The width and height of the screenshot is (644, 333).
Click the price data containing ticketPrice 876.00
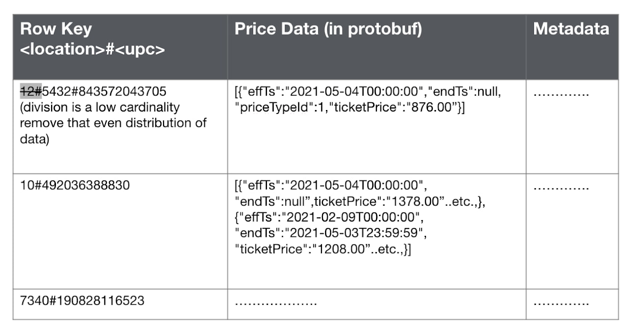coord(368,100)
